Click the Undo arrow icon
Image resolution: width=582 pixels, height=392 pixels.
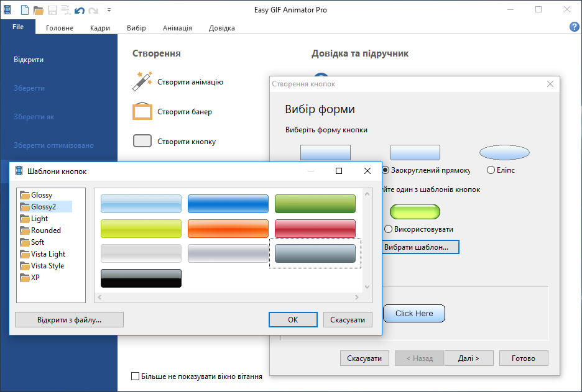(80, 11)
